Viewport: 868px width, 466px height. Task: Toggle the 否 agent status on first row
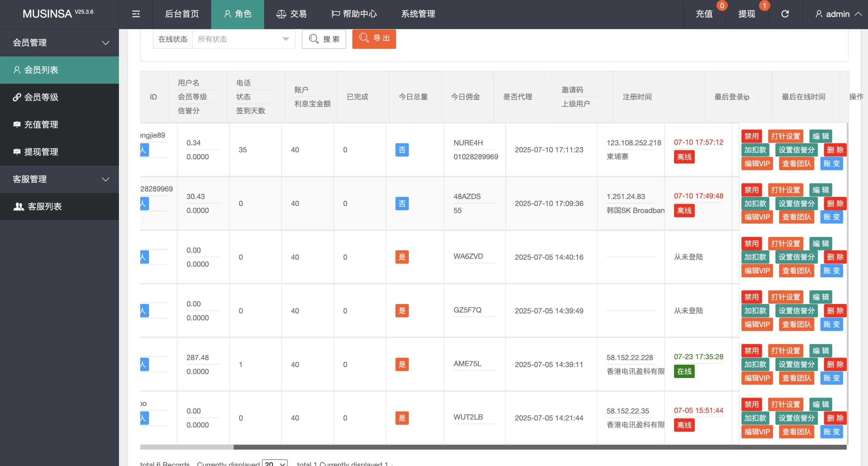tap(402, 149)
